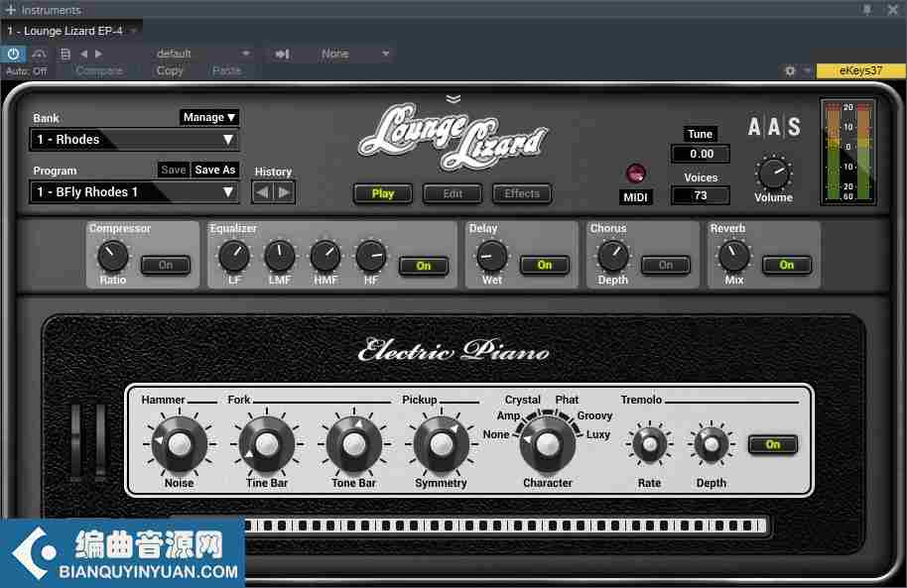Open the Program dropdown BFly Rhodes 1

(x=134, y=192)
